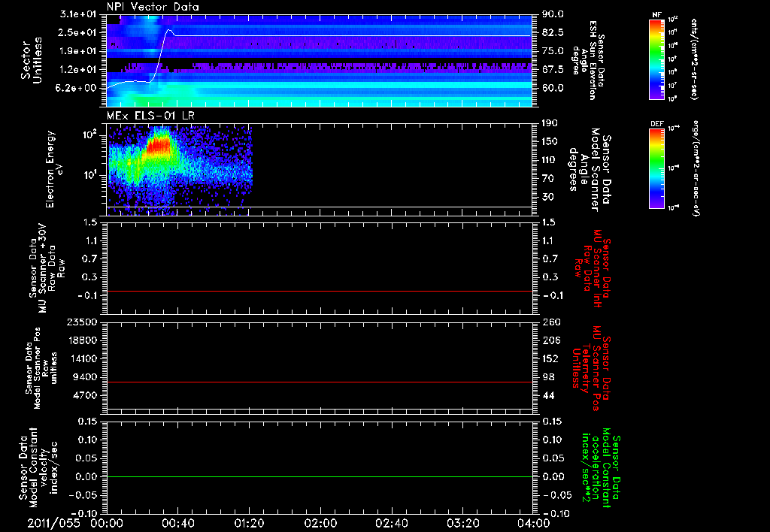Click the DEF color bar legend
770x532 pixels.
click(x=657, y=168)
